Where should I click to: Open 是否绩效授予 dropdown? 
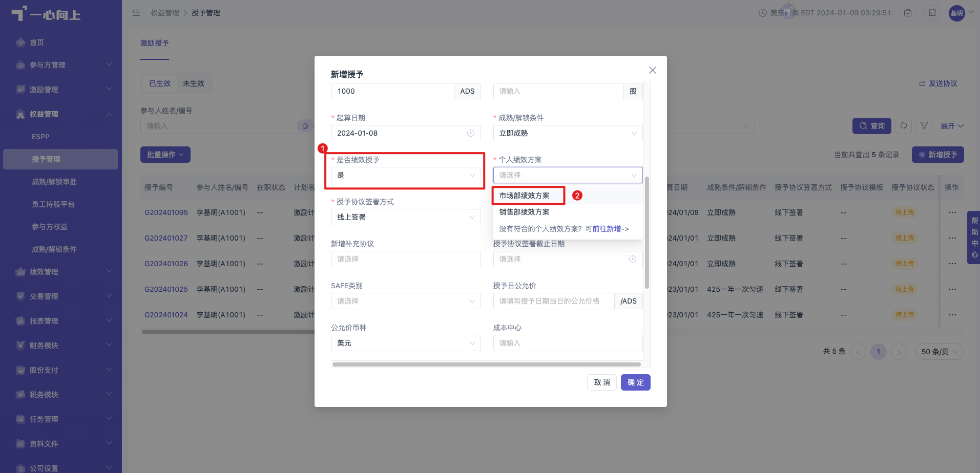406,175
